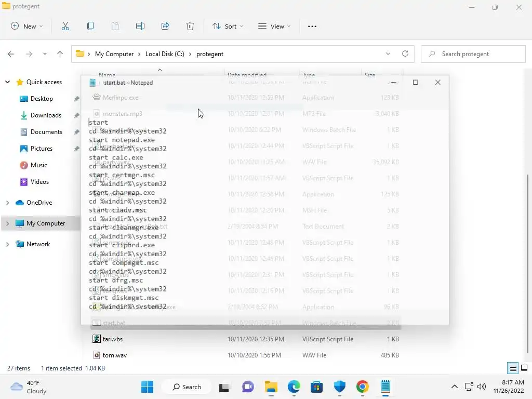Click Network in navigation pane
Image resolution: width=532 pixels, height=399 pixels.
click(38, 244)
